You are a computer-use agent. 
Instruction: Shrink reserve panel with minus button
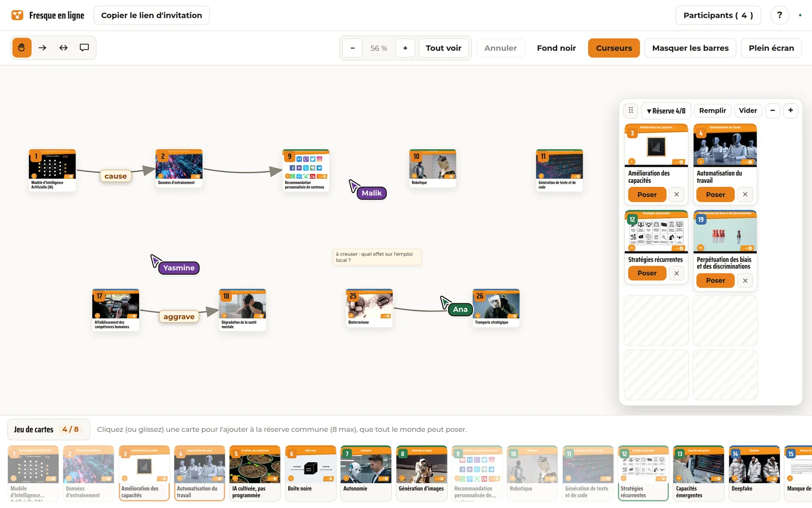[772, 111]
